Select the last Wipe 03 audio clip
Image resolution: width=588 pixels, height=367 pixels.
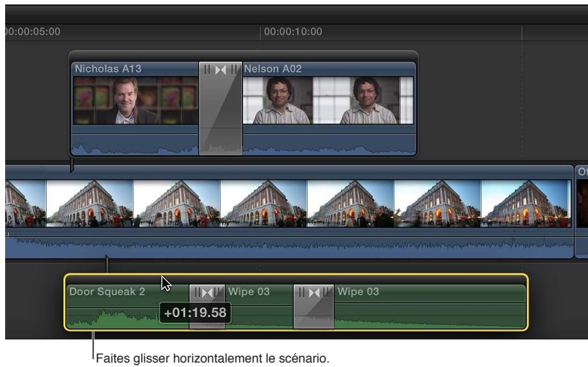(x=430, y=307)
